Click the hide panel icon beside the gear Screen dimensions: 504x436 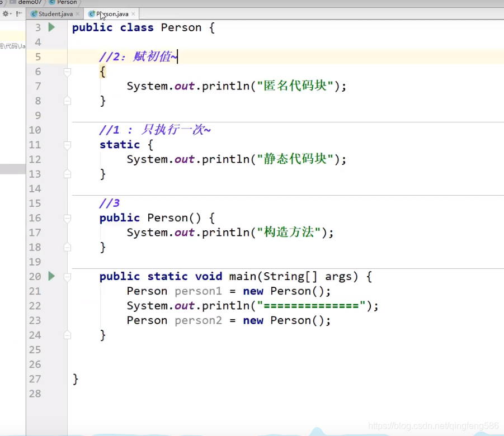(x=19, y=13)
